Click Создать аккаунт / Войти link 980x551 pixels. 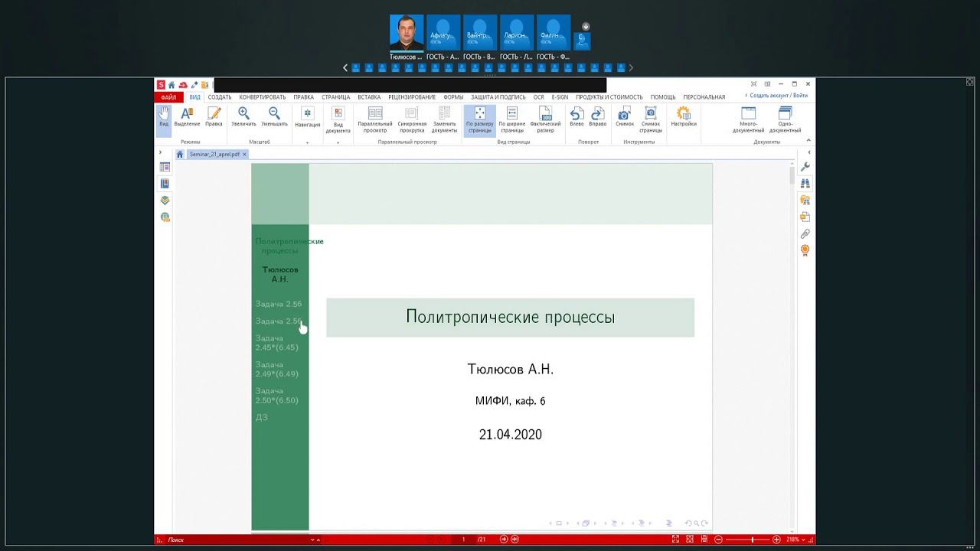(779, 96)
